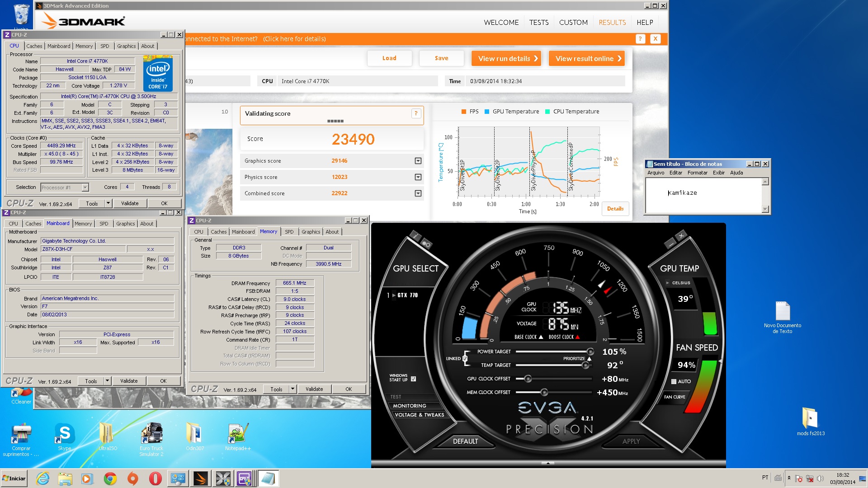Switch to TESTS tab in 3DMark
Viewport: 868px width, 488px height.
pyautogui.click(x=539, y=22)
